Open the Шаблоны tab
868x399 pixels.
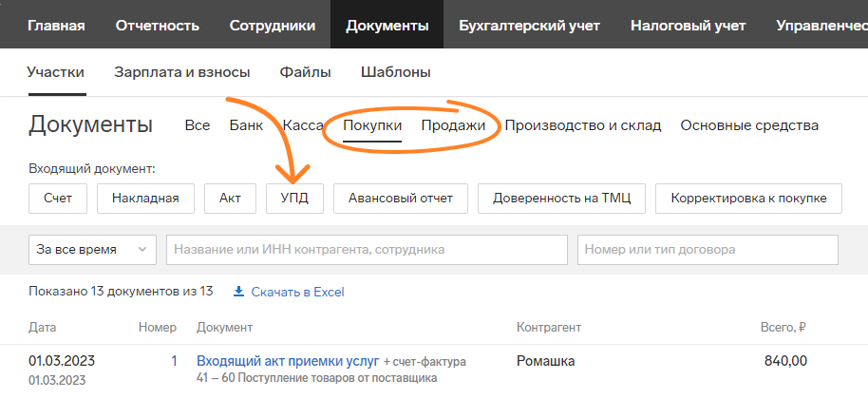[x=396, y=72]
